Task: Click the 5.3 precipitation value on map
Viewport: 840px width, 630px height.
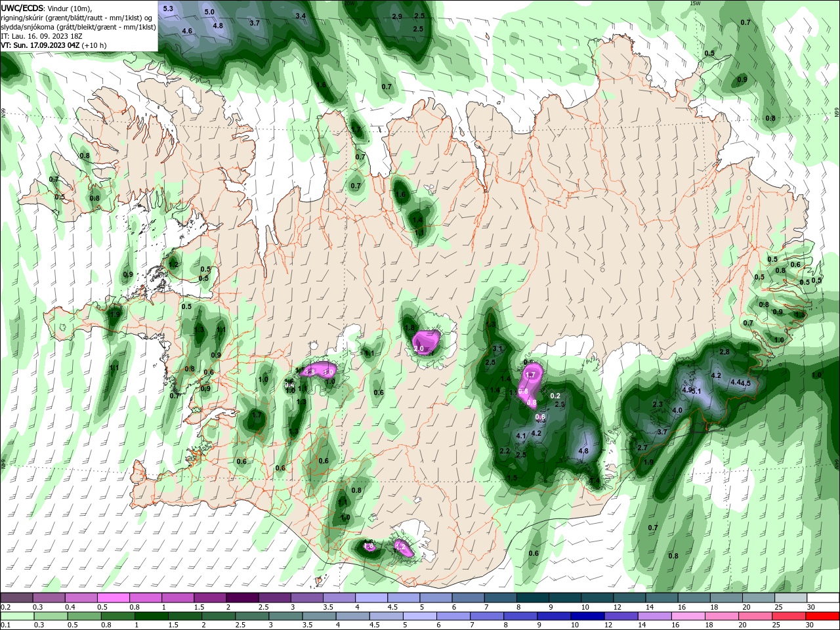Action: pos(168,9)
